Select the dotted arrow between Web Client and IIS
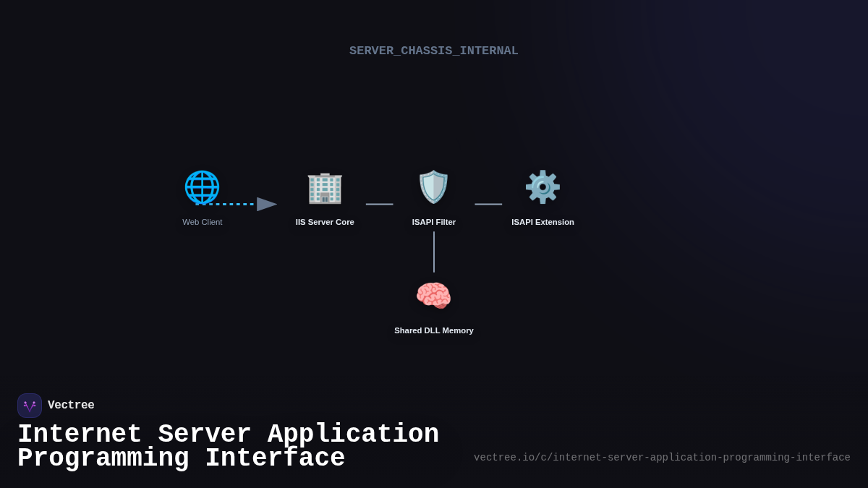Screen dimensions: 868x488 click(x=239, y=203)
